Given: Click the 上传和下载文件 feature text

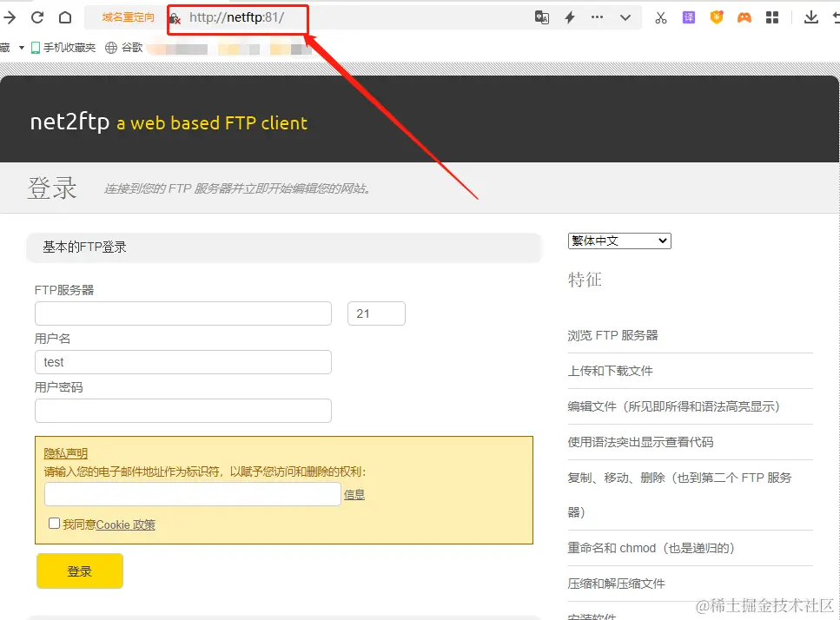Looking at the screenshot, I should (610, 371).
